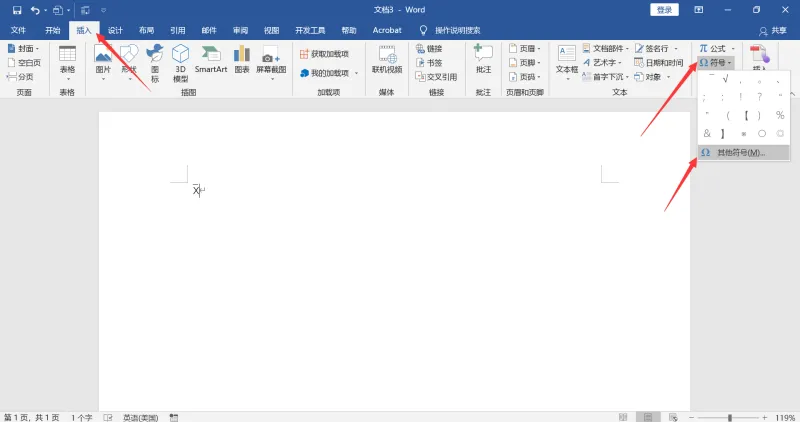The image size is (800, 422).
Task: Insert the % percent symbol
Action: [780, 115]
